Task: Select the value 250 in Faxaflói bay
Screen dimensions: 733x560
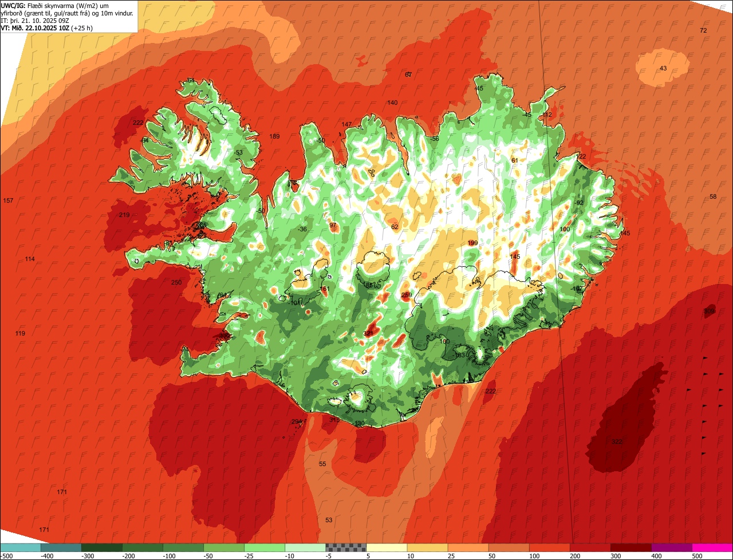Action: tap(176, 282)
